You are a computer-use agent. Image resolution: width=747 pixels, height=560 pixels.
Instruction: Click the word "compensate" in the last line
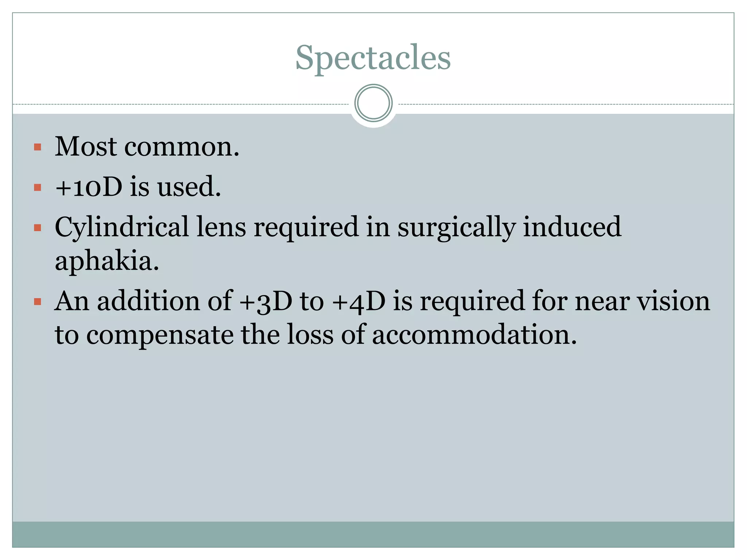click(160, 335)
